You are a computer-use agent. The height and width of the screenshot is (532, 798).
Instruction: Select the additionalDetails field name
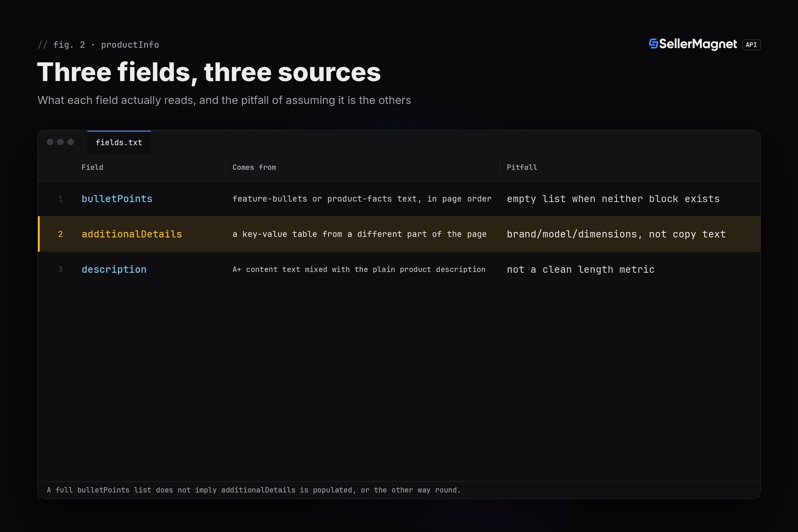pyautogui.click(x=132, y=234)
